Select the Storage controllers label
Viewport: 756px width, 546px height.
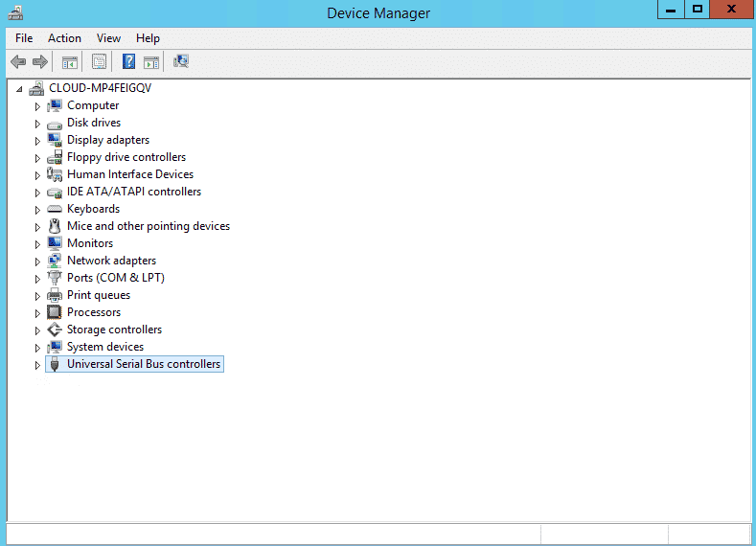[115, 330]
